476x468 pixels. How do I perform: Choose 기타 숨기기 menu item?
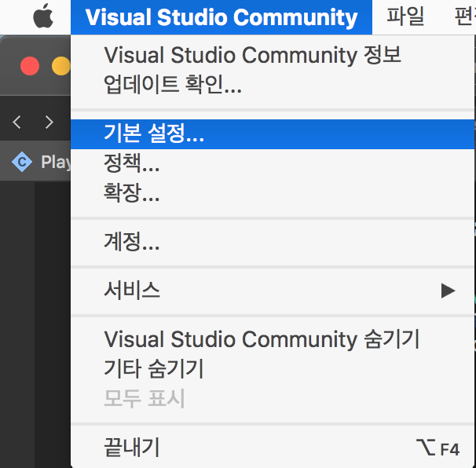[x=273, y=369]
